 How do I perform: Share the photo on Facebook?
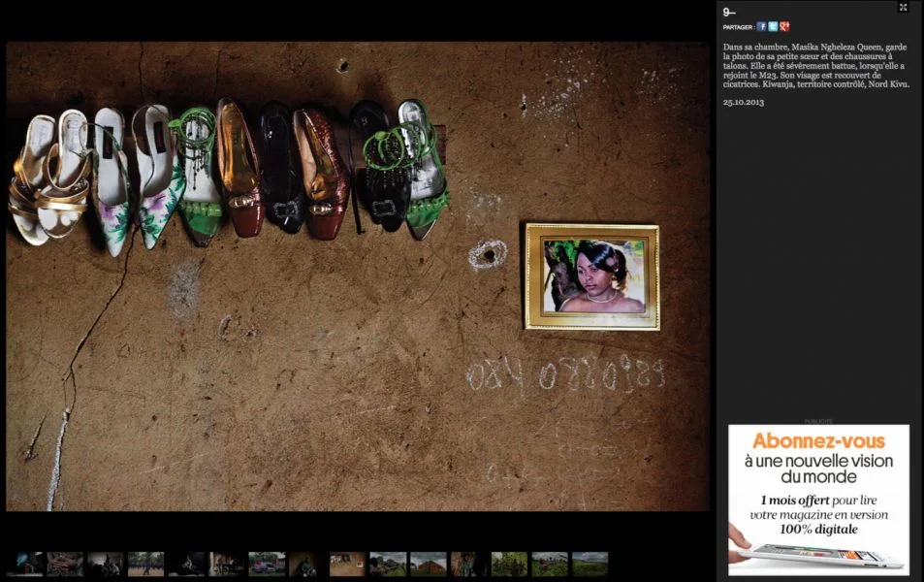[761, 26]
